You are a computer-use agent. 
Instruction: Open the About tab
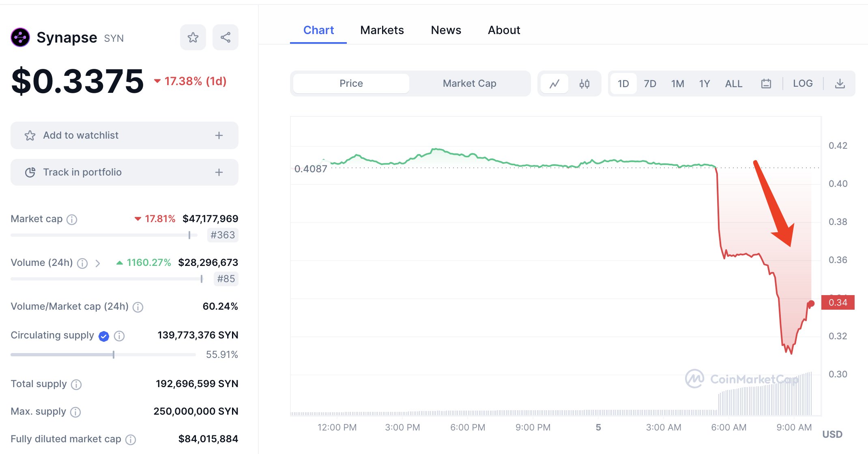(504, 30)
